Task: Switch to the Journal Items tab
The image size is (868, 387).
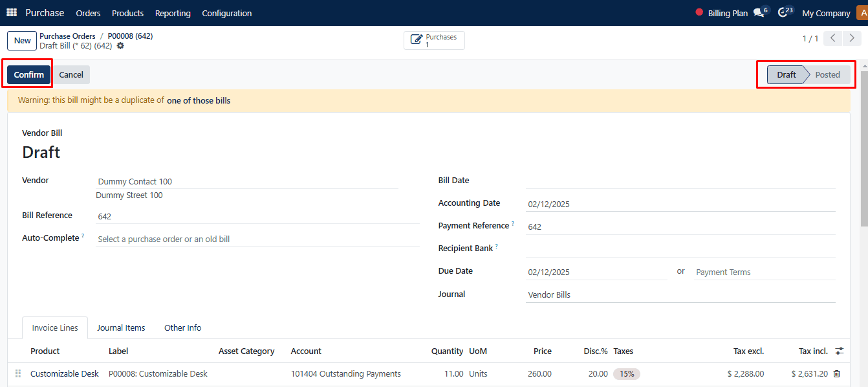Action: [121, 327]
